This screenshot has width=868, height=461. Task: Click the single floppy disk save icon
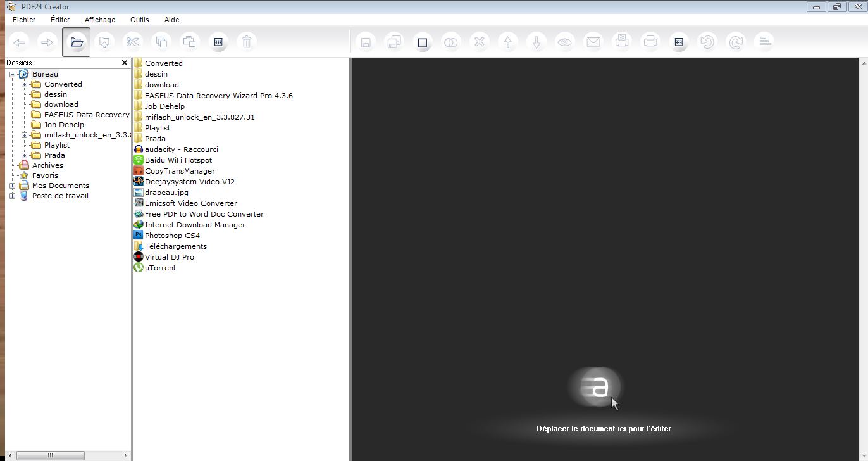365,42
